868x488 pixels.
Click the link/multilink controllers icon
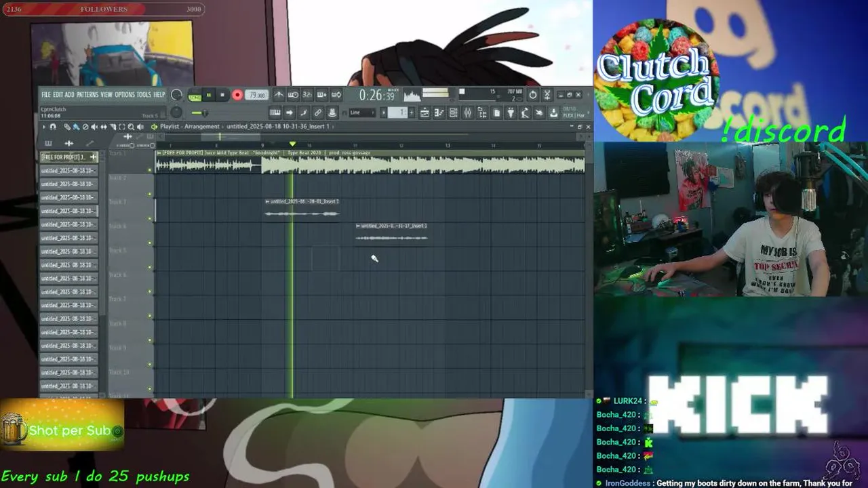[319, 113]
